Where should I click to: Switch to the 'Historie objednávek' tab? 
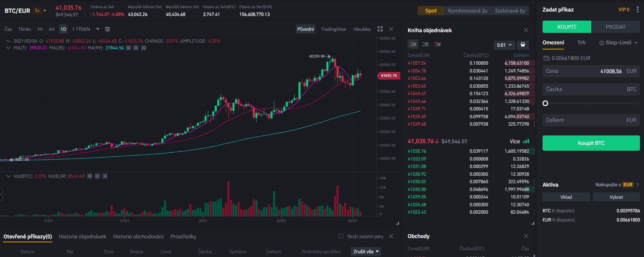click(82, 237)
